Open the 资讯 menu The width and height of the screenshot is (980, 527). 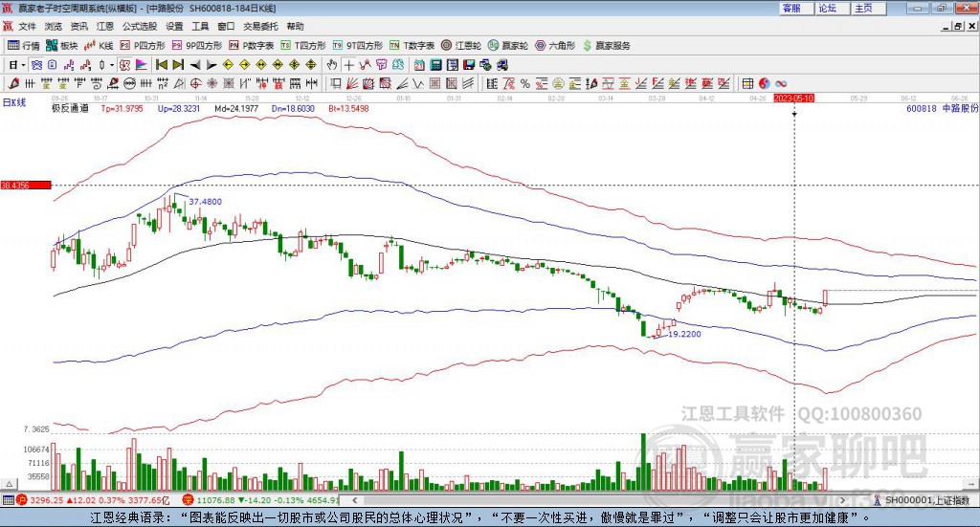78,26
